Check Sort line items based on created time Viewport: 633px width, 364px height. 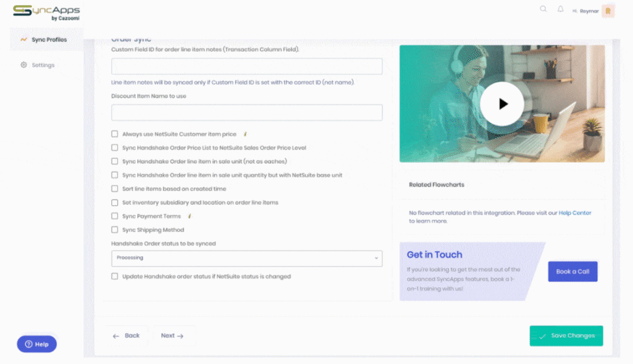[115, 189]
